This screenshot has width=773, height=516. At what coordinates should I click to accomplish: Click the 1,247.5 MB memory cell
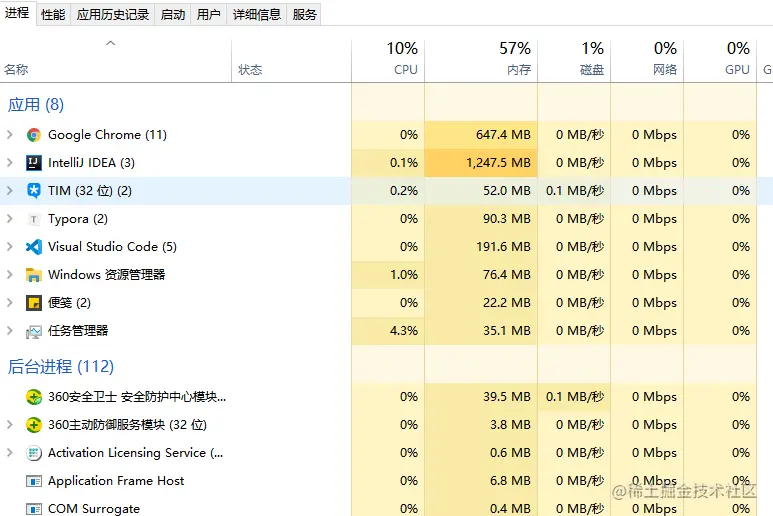tap(481, 163)
